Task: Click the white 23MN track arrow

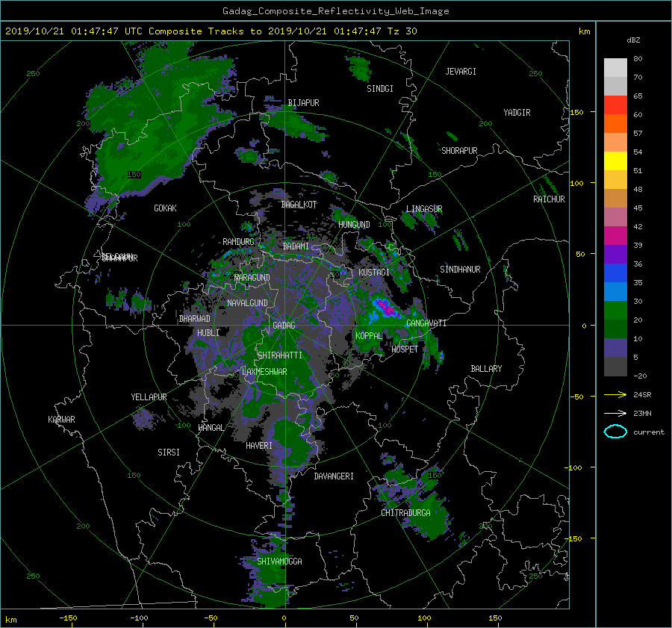Action: 615,413
